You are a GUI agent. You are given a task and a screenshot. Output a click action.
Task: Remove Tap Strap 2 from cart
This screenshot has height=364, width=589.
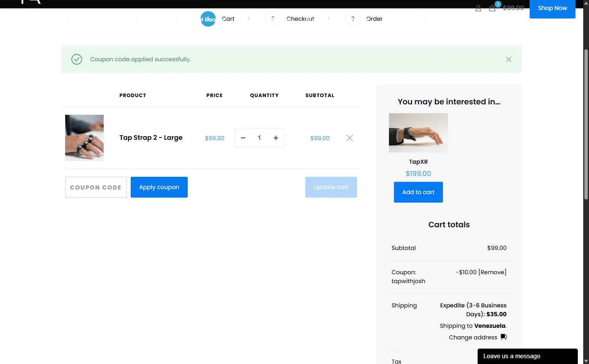tap(350, 138)
